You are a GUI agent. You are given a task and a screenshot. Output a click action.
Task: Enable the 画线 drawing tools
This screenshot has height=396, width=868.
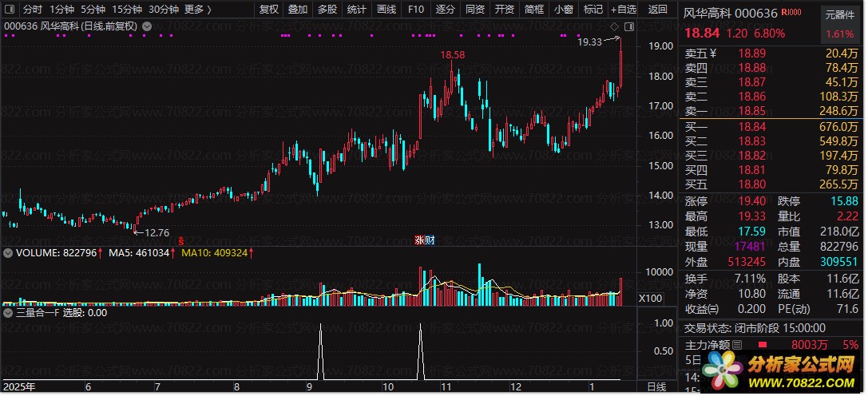386,10
